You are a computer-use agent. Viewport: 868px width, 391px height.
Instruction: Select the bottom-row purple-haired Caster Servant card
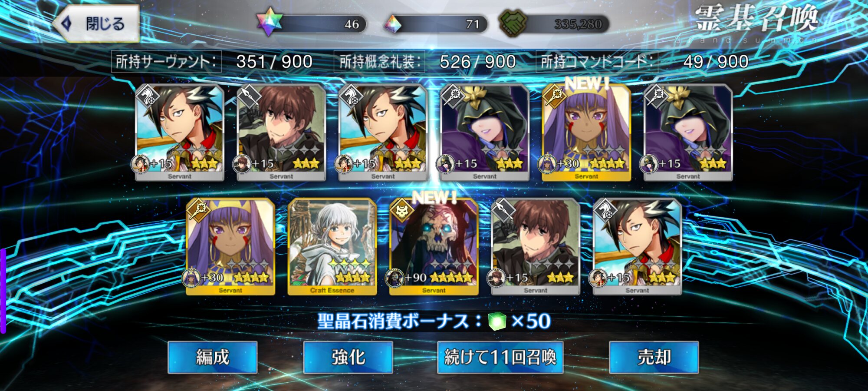(230, 247)
